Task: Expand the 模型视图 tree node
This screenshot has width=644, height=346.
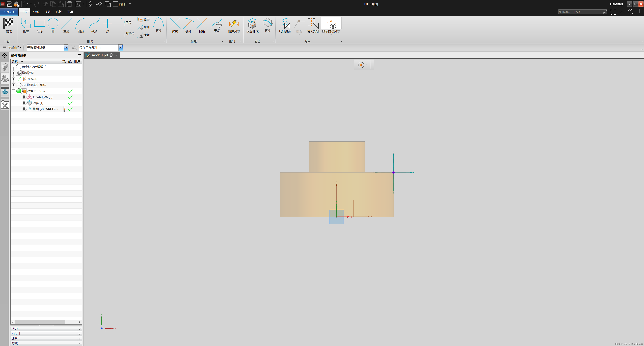Action: tap(13, 73)
